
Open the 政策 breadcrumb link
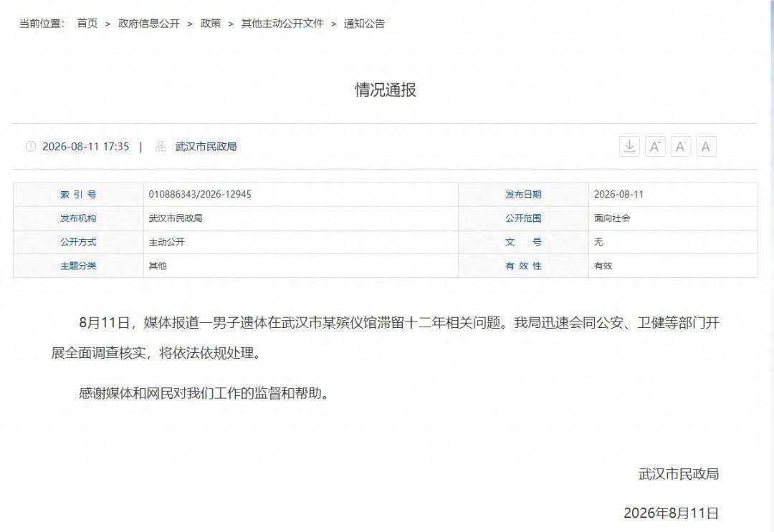(210, 23)
